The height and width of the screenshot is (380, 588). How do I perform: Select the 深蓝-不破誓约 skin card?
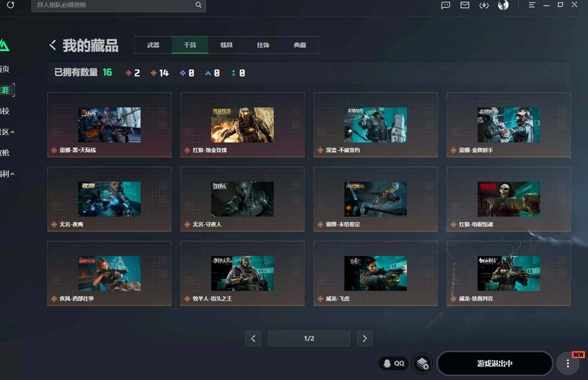[x=375, y=125]
